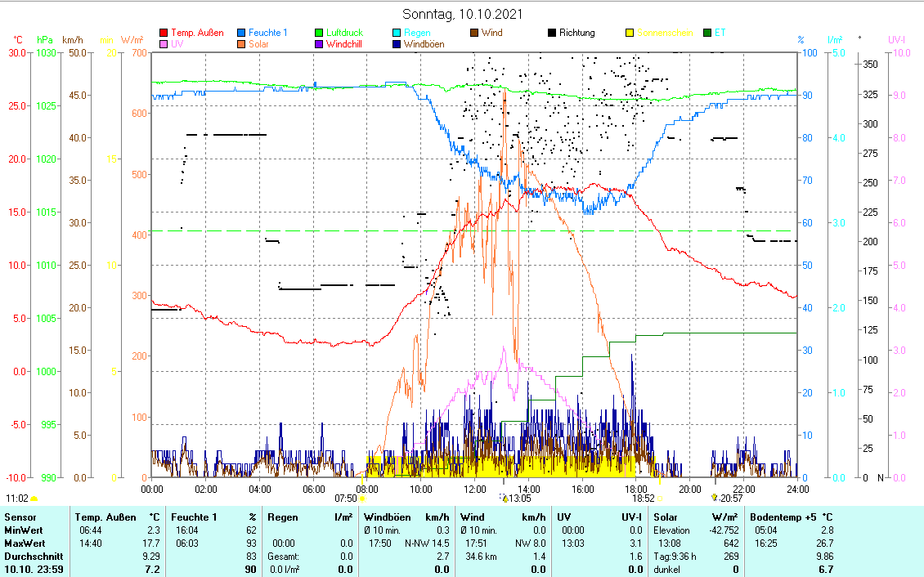Click the °C axis unit label at left

[18, 40]
